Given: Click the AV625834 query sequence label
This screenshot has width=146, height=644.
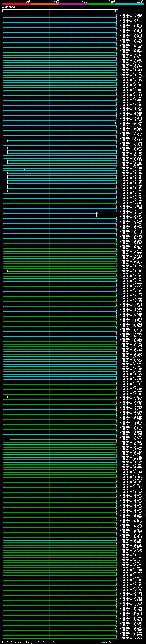Looking at the screenshot, I should (x=8, y=8).
